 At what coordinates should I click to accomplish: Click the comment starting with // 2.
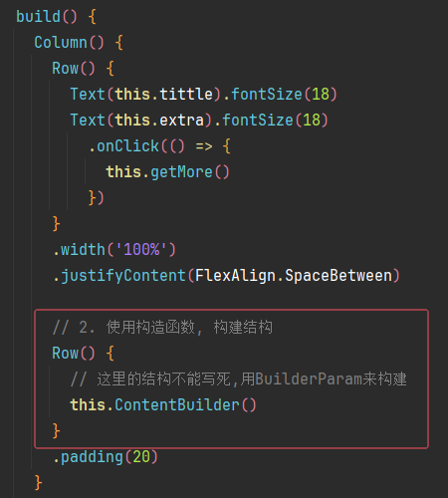click(162, 328)
